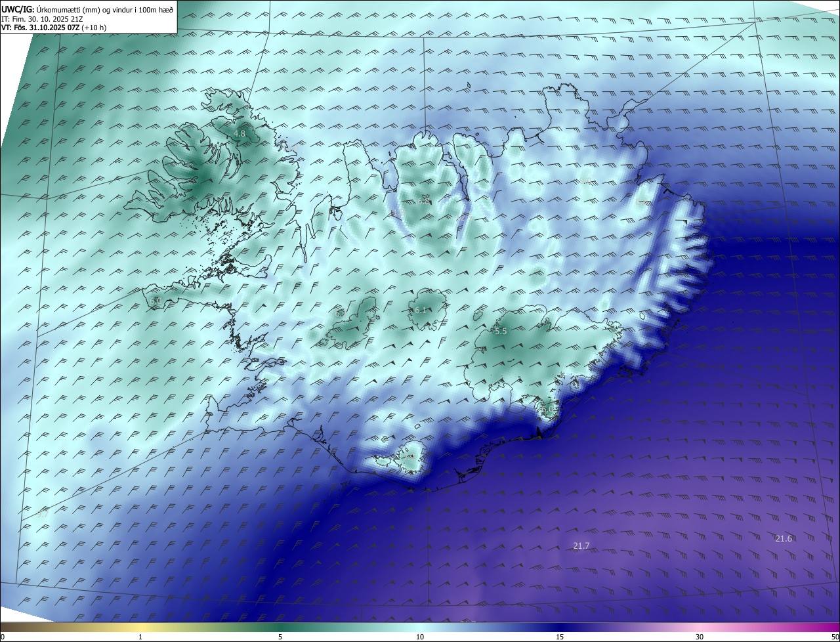840x642 pixels.
Task: Click the '5' tick label on the colorbar
Action: (x=280, y=637)
